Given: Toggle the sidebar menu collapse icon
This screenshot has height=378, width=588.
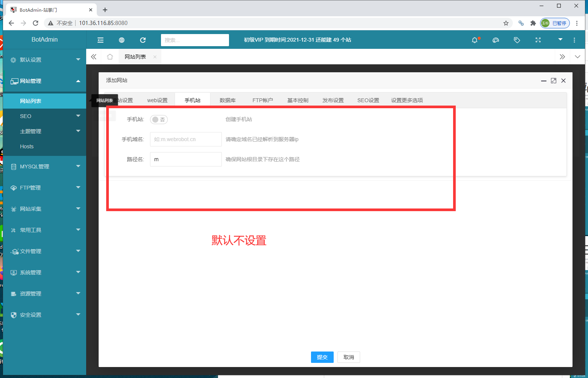Looking at the screenshot, I should 101,40.
